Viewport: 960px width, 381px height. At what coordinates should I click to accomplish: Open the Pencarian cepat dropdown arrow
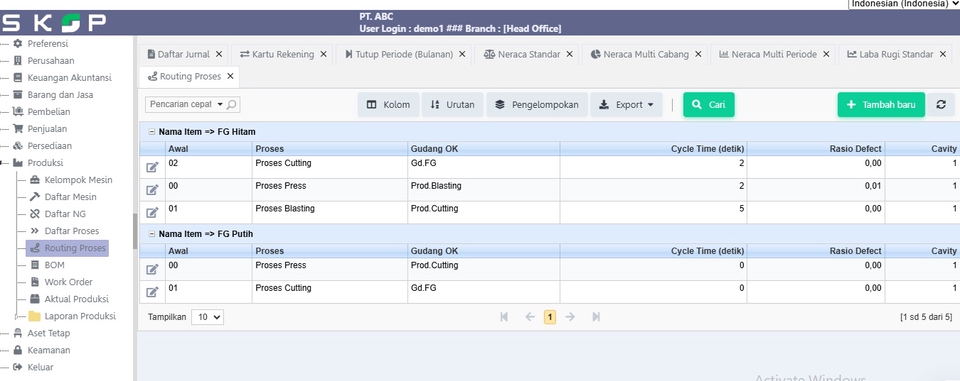pos(220,105)
